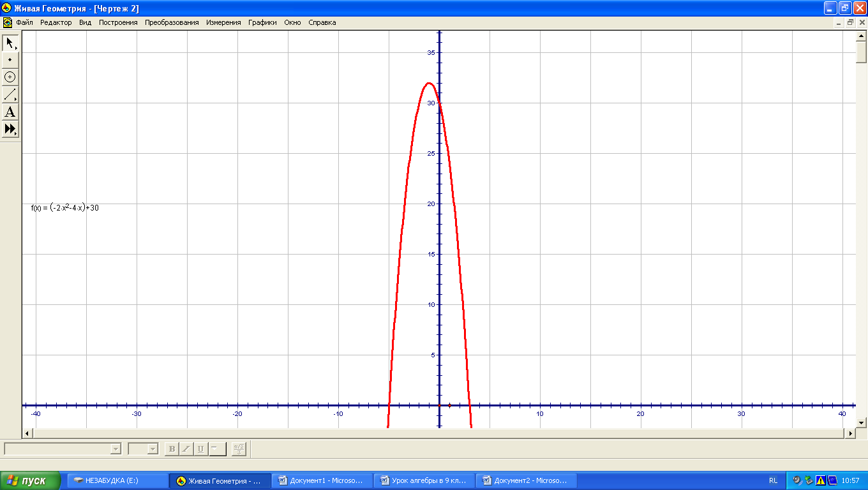The width and height of the screenshot is (868, 490).
Task: Open the Графики menu
Action: coord(263,22)
